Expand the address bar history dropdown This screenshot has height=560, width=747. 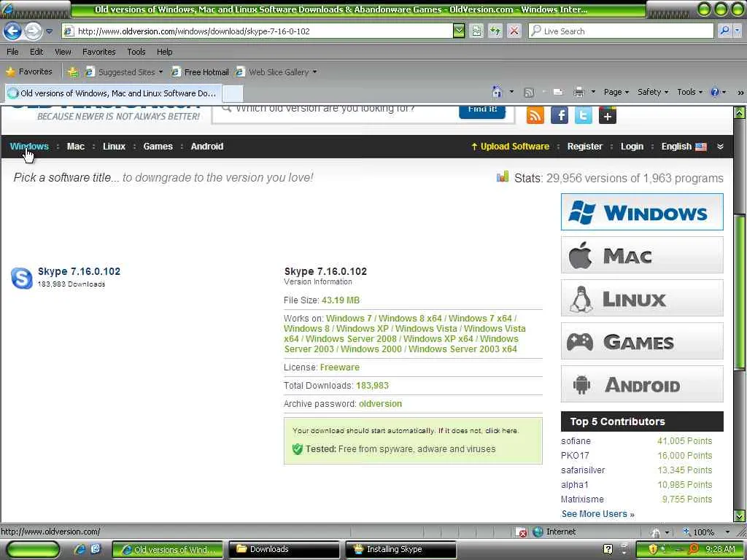(x=458, y=31)
